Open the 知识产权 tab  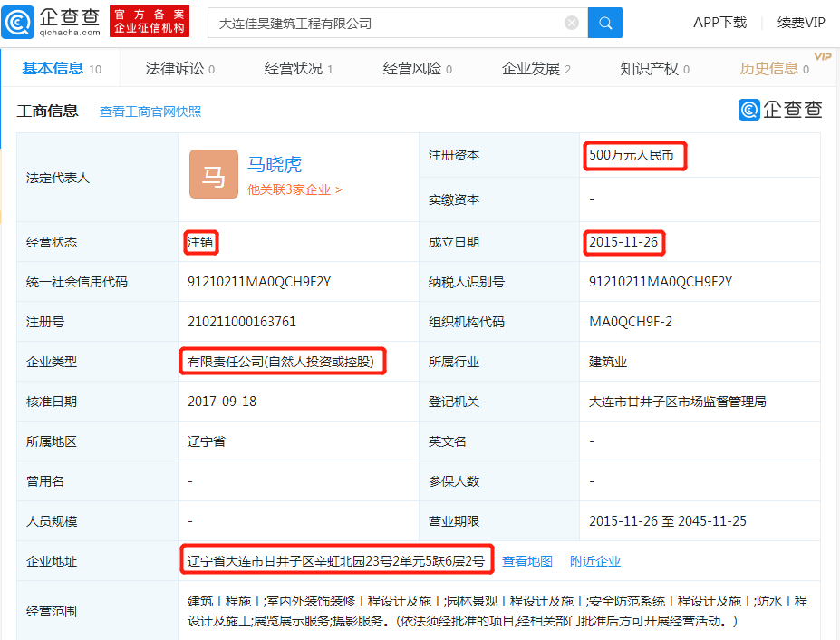(x=654, y=69)
